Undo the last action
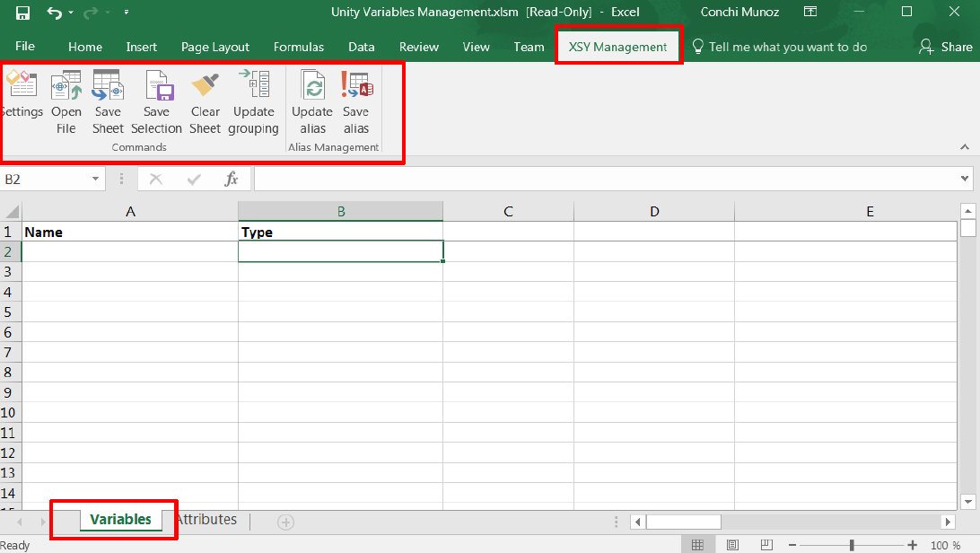Screen dimensions: 980x553 click(x=55, y=13)
